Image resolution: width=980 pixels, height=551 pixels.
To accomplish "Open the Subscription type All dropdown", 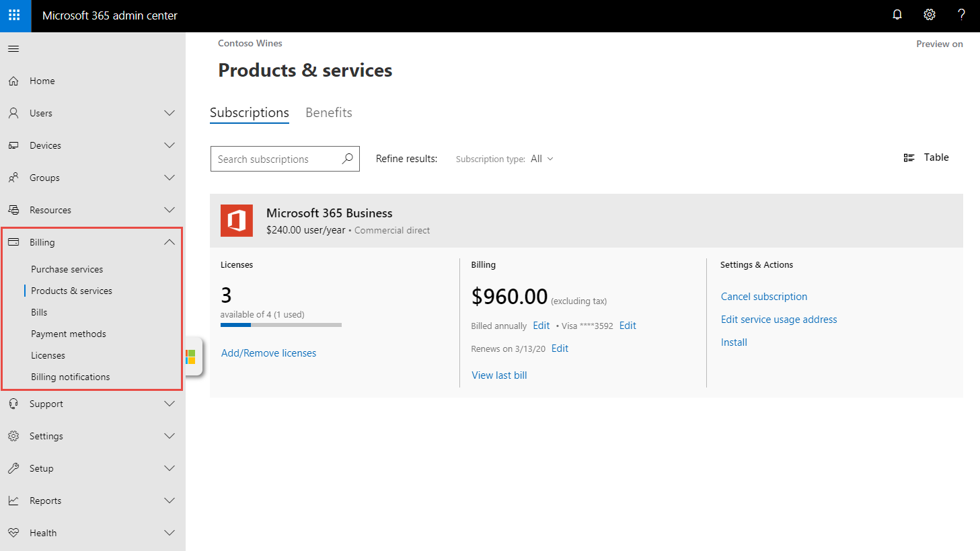I will pos(542,159).
